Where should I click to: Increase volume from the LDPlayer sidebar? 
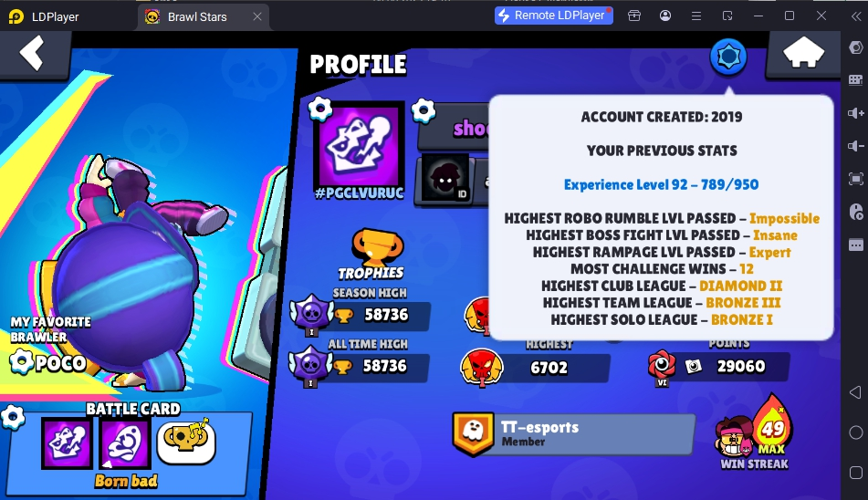(855, 113)
